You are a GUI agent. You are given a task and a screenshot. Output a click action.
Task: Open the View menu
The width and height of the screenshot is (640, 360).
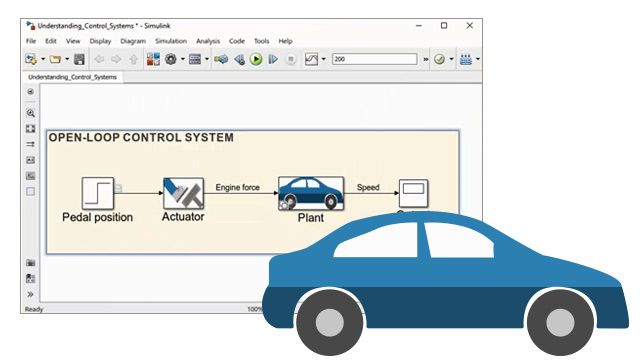point(73,41)
